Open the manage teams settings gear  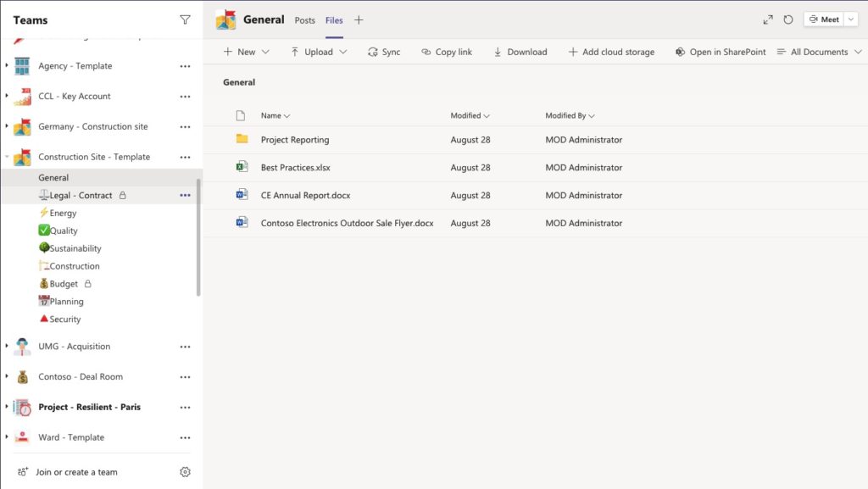click(185, 472)
